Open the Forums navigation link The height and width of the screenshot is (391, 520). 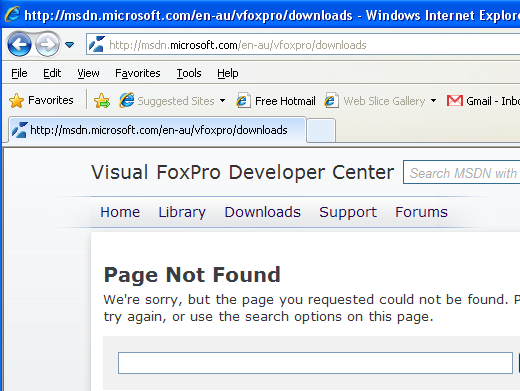pyautogui.click(x=421, y=212)
